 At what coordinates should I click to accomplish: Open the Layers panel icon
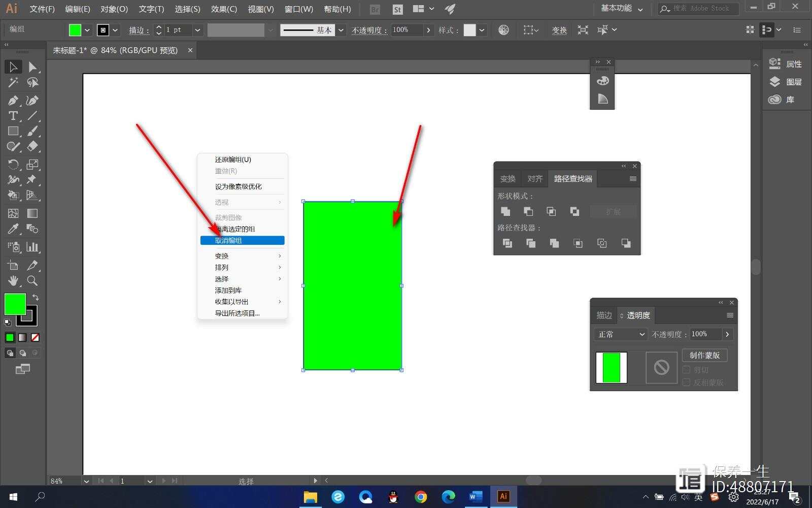click(x=775, y=82)
